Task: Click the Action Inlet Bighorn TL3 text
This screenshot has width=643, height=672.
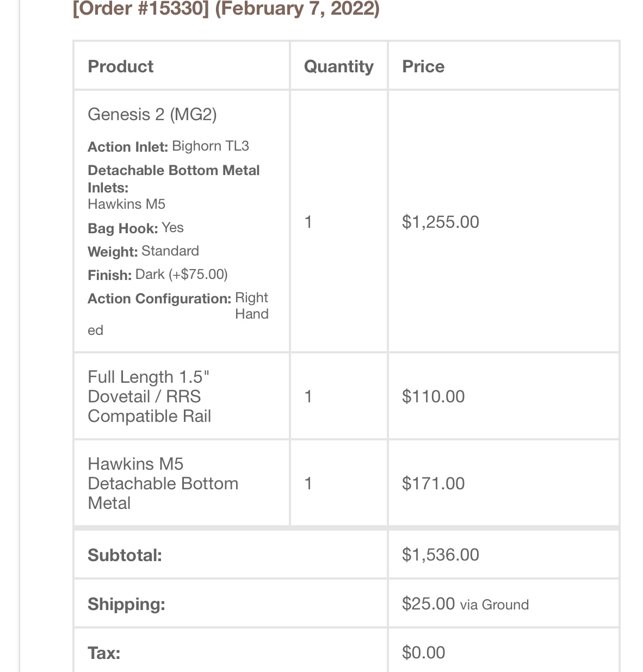Action: (x=169, y=146)
